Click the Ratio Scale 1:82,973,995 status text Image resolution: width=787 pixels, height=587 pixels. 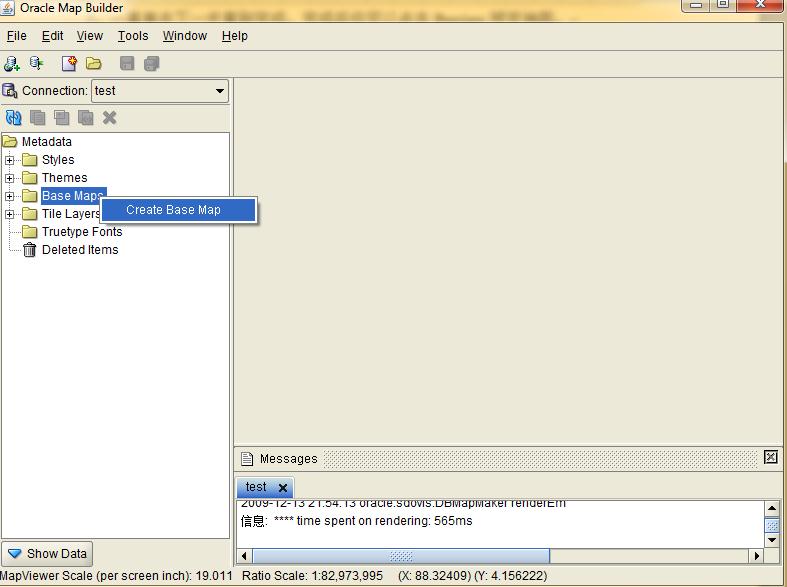click(x=312, y=576)
